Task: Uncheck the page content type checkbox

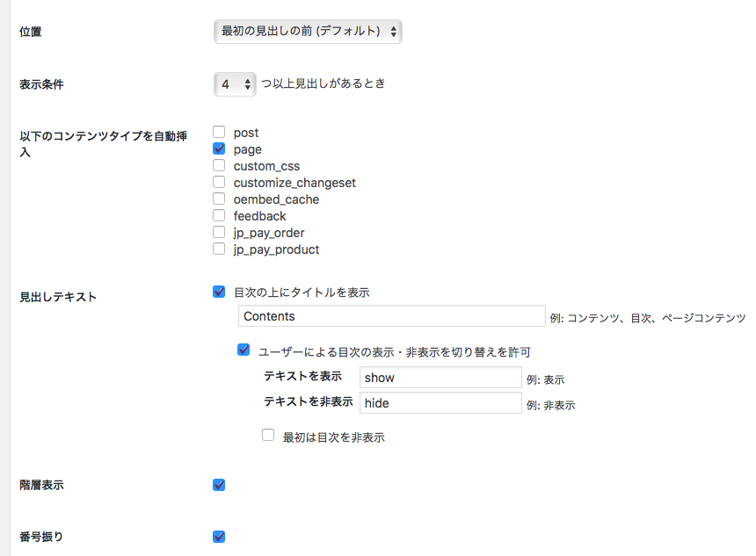Action: pos(220,149)
